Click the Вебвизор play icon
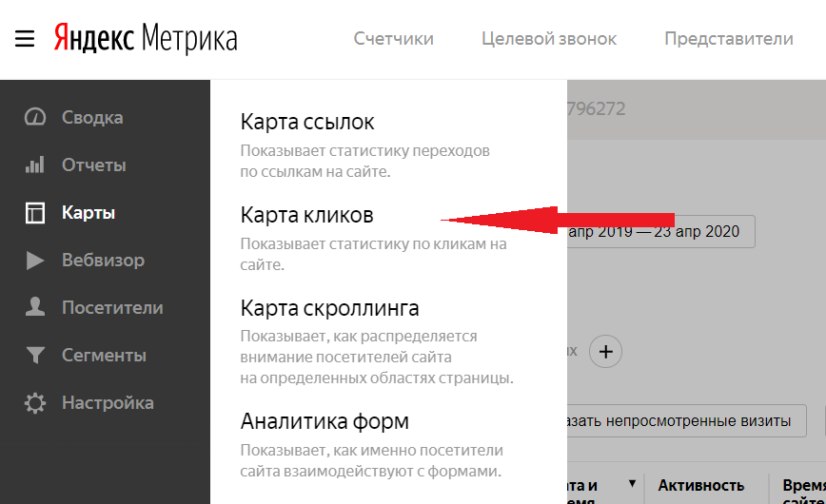 [35, 261]
